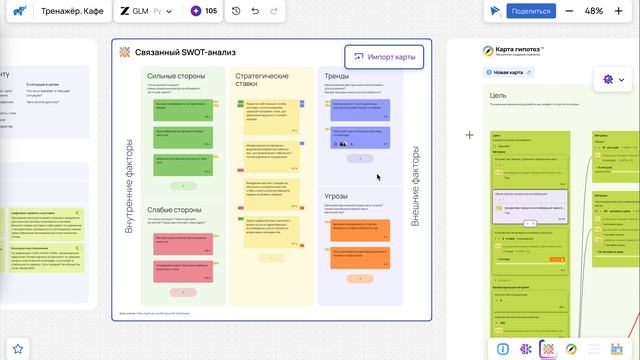Expand the chevron next to the gear icon
This screenshot has height=360, width=640.
point(621,80)
